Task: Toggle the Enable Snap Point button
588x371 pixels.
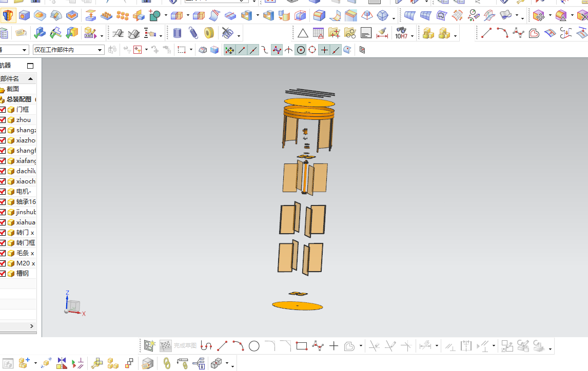Action: tap(229, 50)
